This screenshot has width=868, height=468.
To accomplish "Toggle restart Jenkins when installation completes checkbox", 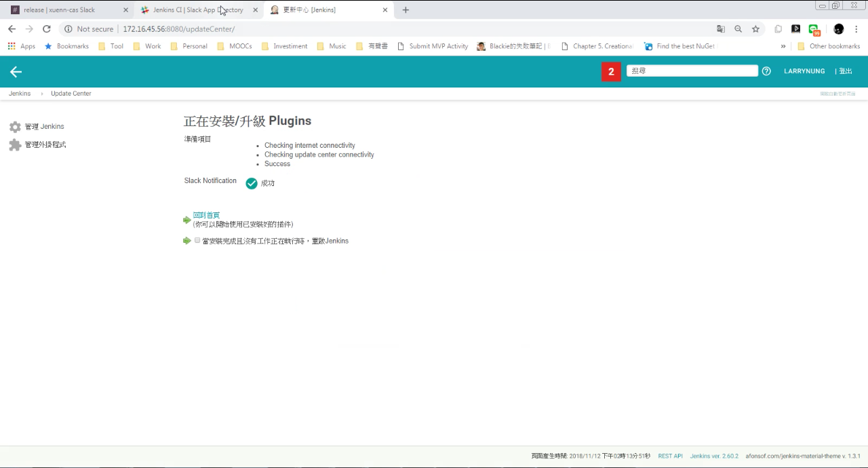I will [x=197, y=240].
